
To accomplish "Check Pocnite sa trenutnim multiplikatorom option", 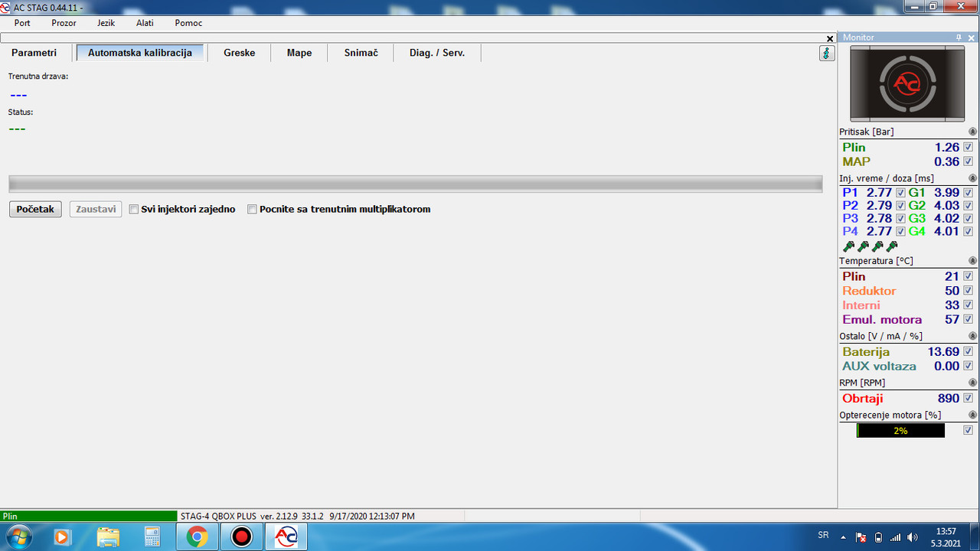I will point(252,209).
